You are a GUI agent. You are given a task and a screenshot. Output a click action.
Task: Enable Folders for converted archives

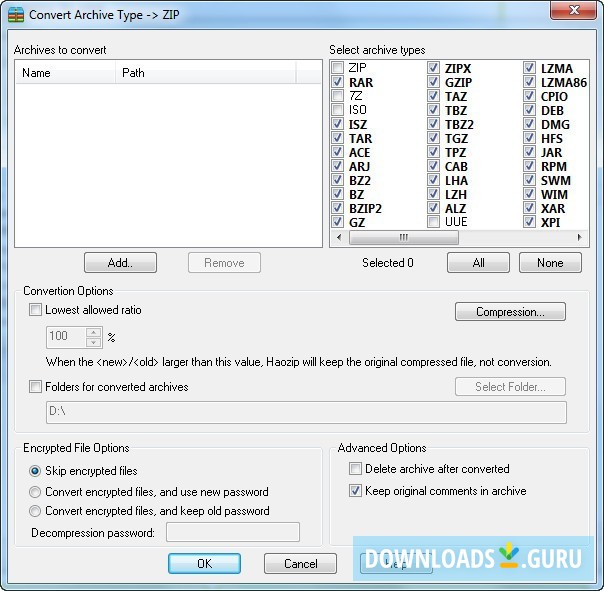[x=35, y=386]
